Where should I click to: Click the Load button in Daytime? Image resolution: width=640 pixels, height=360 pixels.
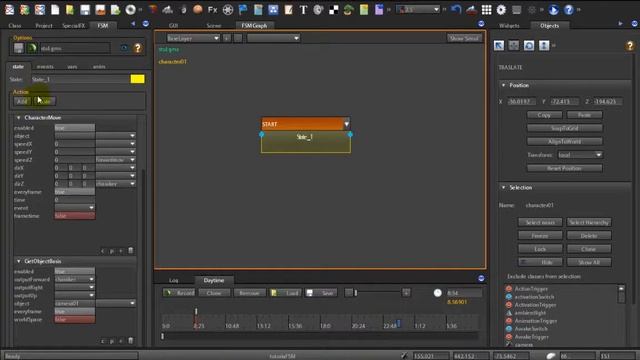pyautogui.click(x=286, y=293)
